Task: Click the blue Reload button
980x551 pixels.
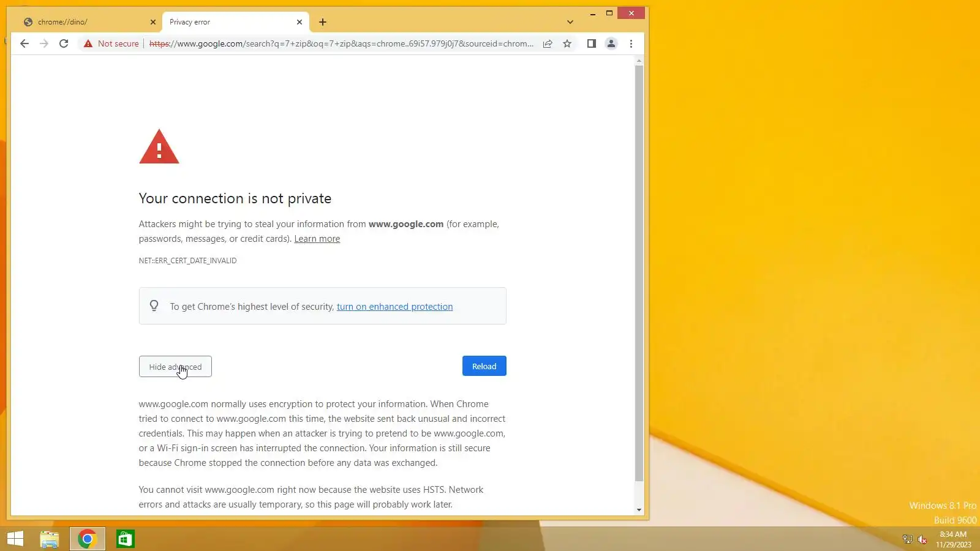Action: pyautogui.click(x=484, y=366)
